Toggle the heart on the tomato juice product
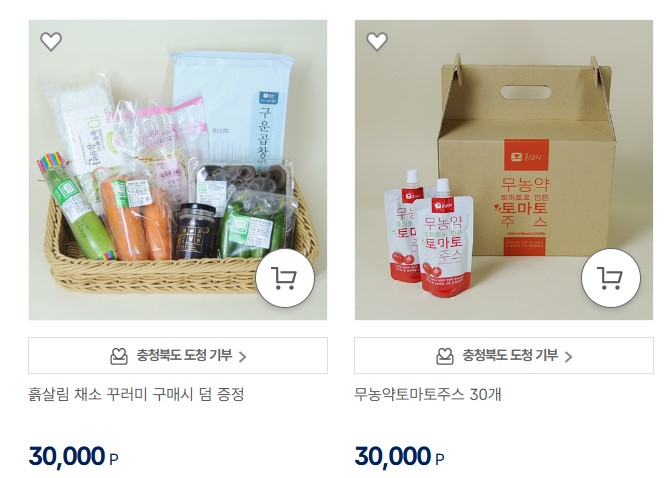 pos(377,42)
